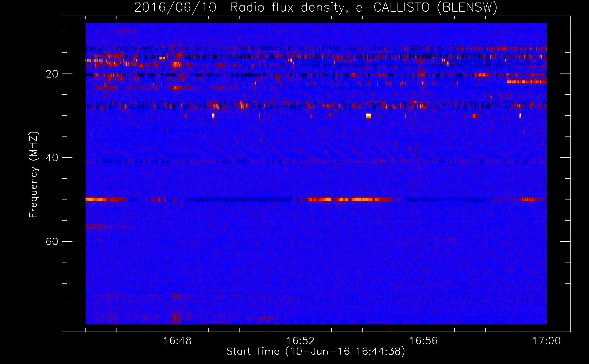Click the 16:48 time tick label
Screen dimensions: 589x364
pyautogui.click(x=177, y=341)
